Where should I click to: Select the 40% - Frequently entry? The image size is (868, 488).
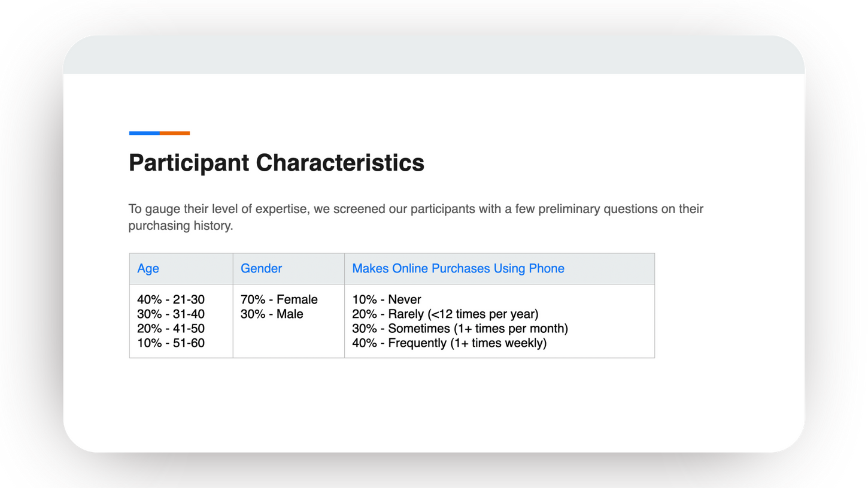point(449,343)
